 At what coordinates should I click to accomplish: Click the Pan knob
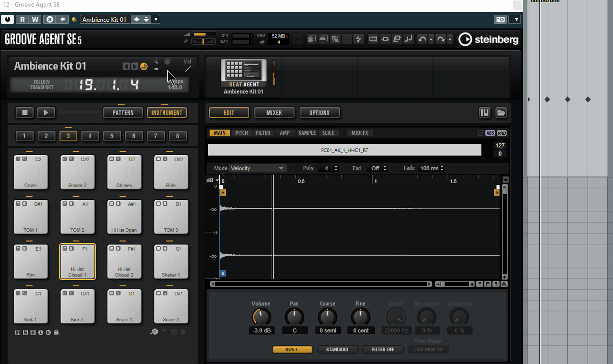294,317
